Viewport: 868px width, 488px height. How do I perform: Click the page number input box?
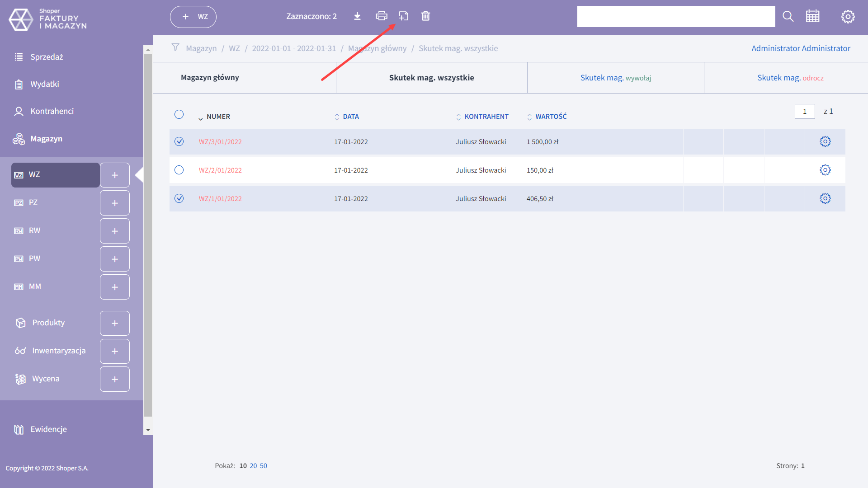805,111
